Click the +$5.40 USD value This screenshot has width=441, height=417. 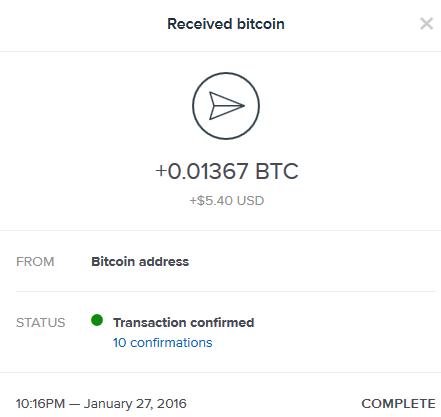coord(227,201)
